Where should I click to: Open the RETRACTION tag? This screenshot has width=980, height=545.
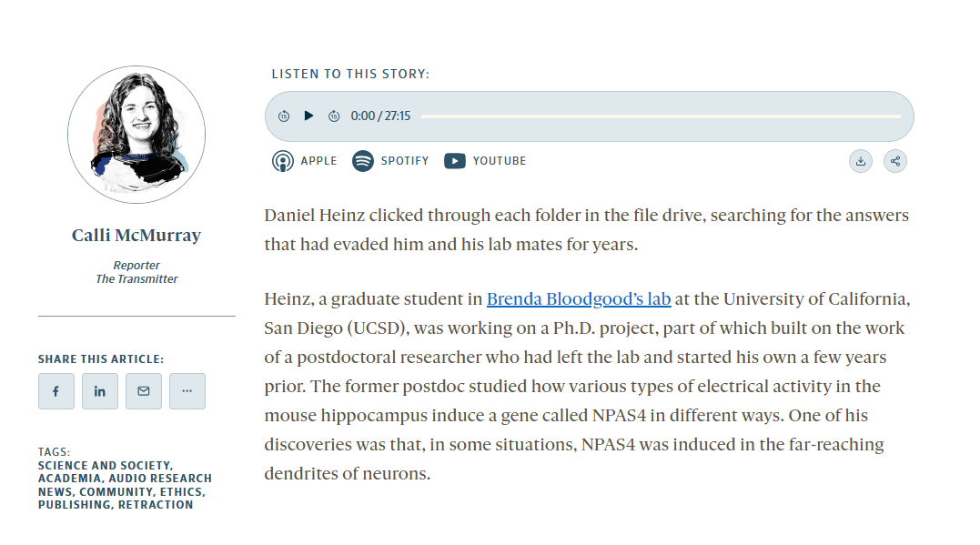point(156,505)
